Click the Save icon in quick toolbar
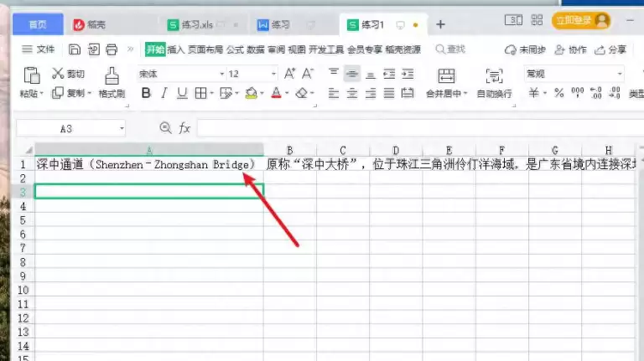644x361 pixels. [75, 49]
